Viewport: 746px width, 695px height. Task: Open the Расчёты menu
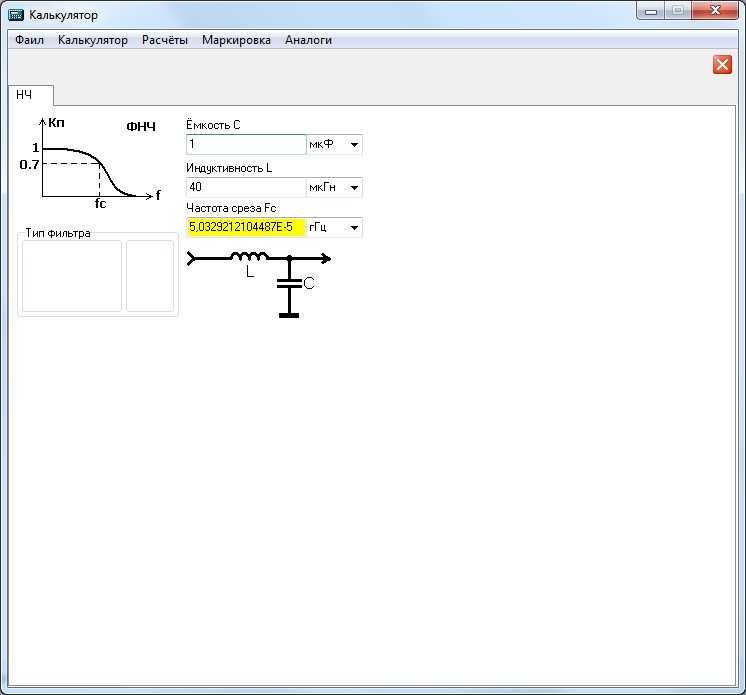pyautogui.click(x=165, y=41)
